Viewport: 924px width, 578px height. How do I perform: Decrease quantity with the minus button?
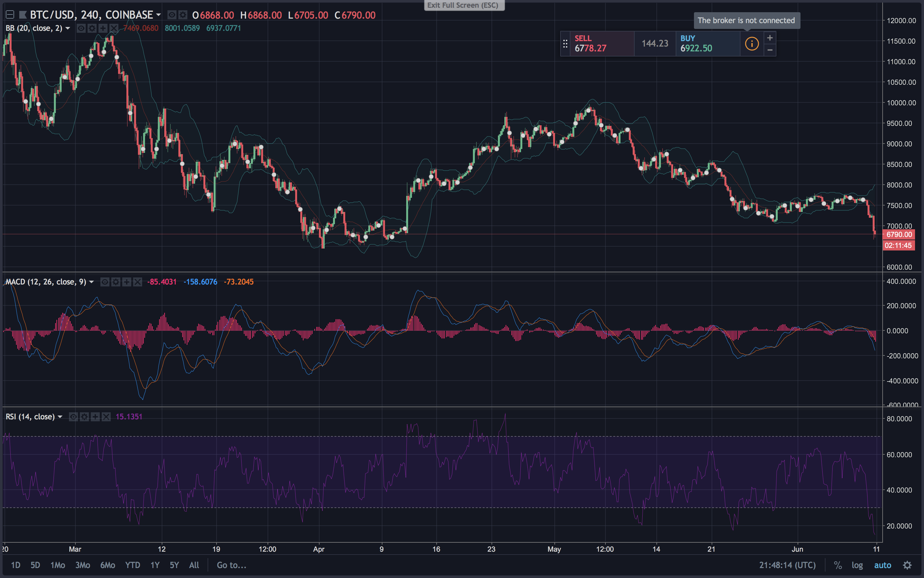click(770, 50)
